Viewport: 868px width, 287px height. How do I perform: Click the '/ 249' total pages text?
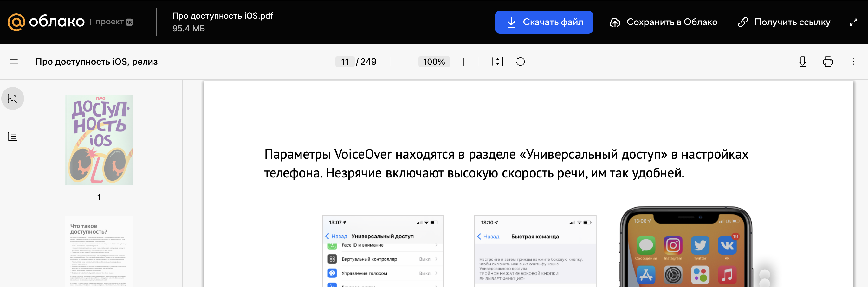[366, 62]
